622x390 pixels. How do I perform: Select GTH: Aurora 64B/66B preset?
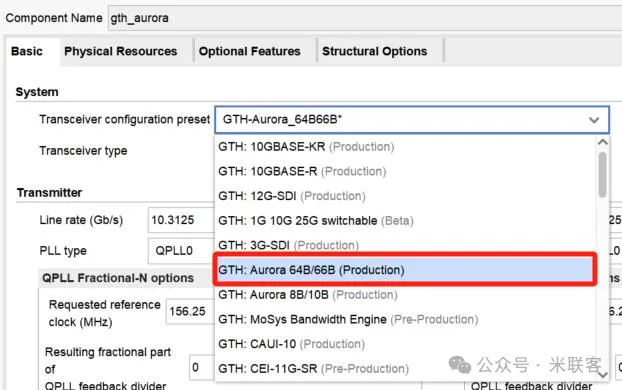[405, 270]
